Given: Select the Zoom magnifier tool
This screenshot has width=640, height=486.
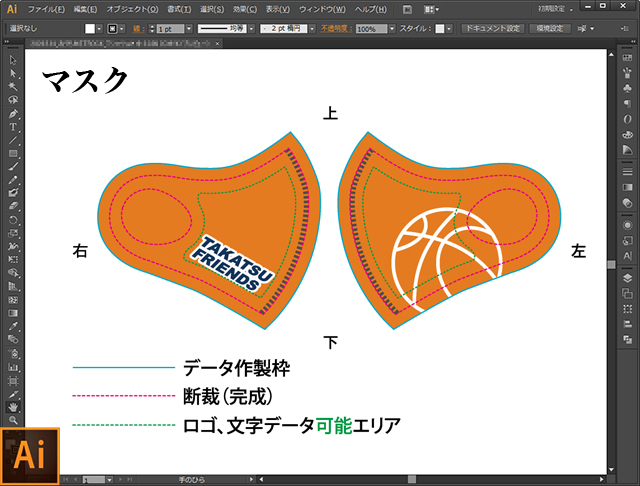Looking at the screenshot, I should click(13, 420).
